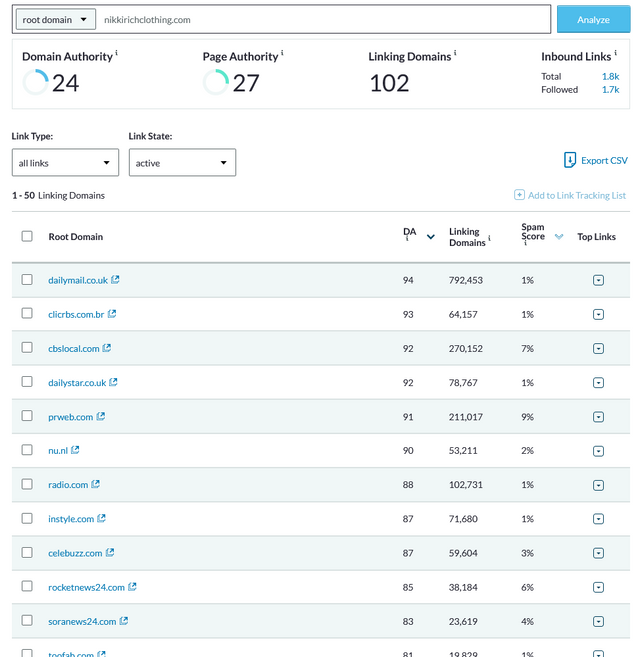Open external link icon beside dailystar.co.uk
This screenshot has height=657, width=640.
[x=113, y=382]
